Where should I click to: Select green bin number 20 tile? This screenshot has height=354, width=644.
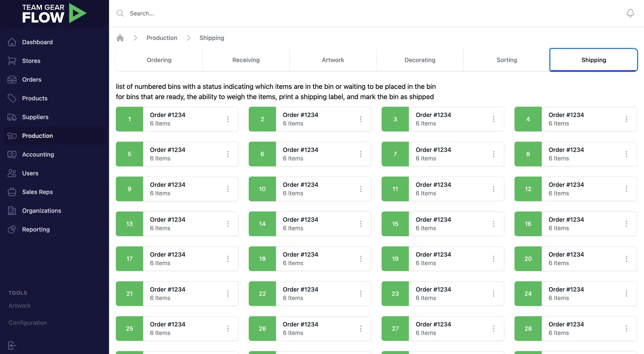(x=528, y=259)
